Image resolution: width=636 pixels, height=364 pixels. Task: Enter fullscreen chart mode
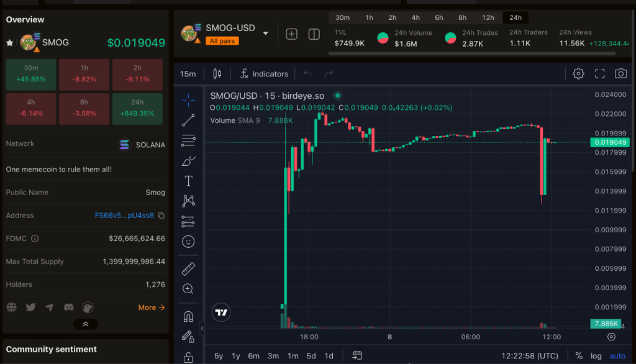(599, 74)
